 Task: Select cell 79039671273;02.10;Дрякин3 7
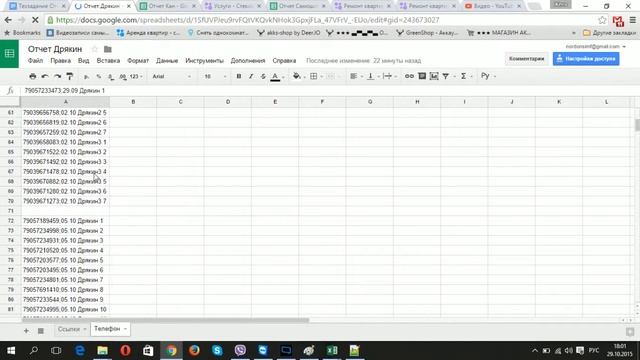click(x=65, y=201)
